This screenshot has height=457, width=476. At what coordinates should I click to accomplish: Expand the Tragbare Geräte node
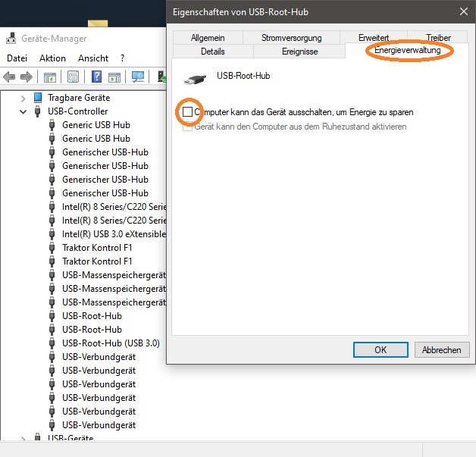[23, 98]
